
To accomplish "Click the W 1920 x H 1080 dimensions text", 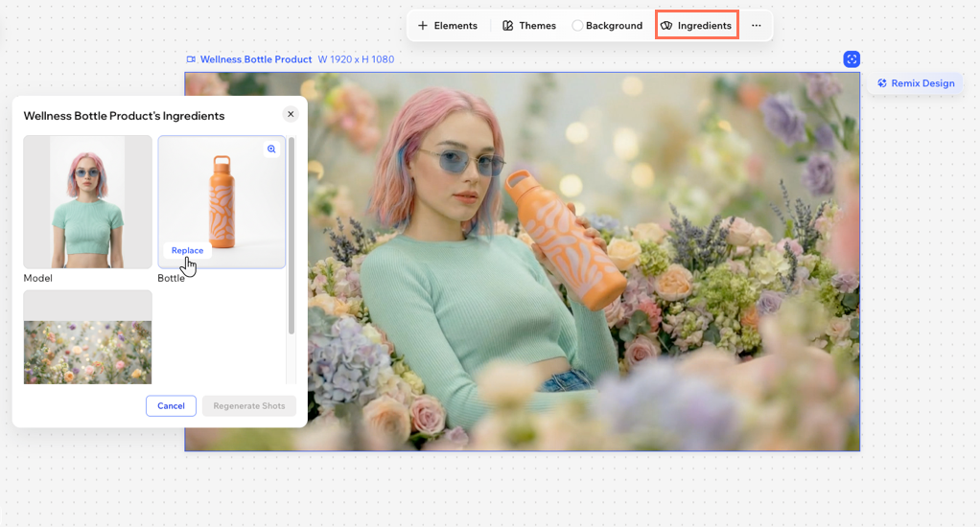I will [x=356, y=59].
